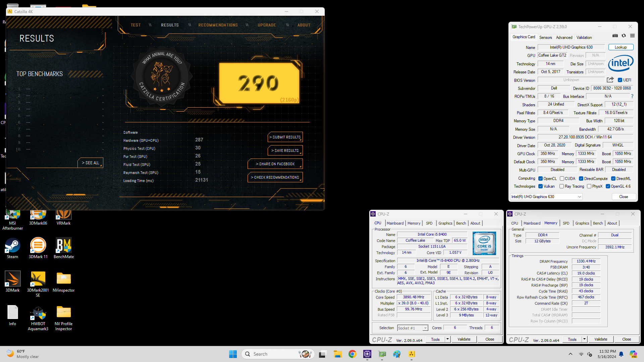644x362 pixels.
Task: Expand Tools dropdown arrow in CPU-Z Memory window
Action: pos(584,339)
